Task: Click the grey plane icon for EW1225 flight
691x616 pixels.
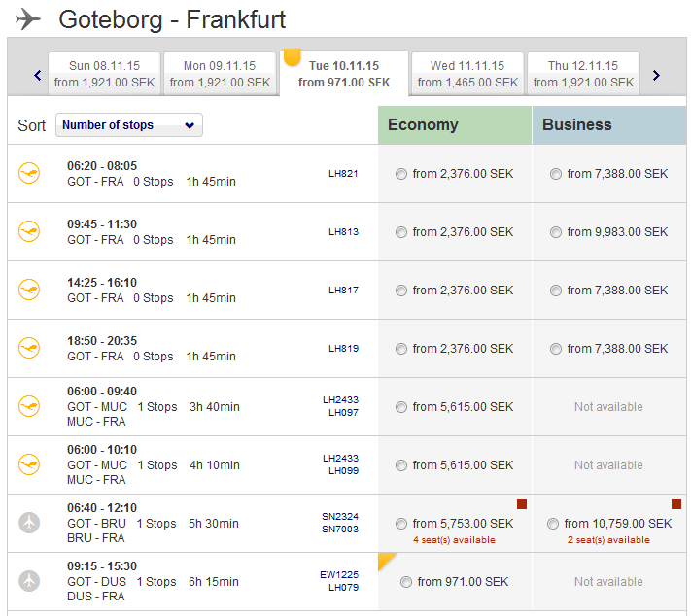Action: point(29,581)
